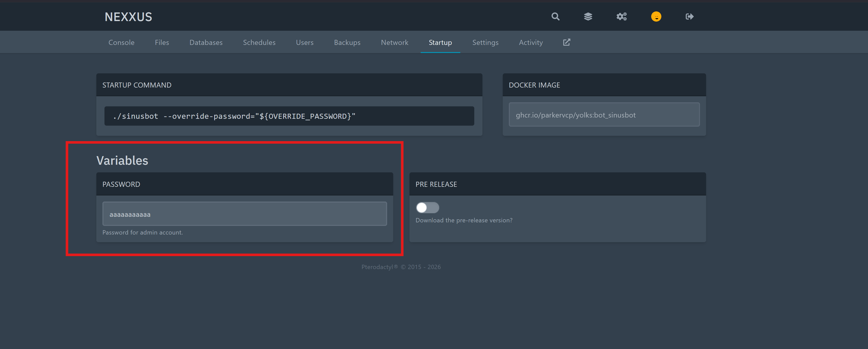The image size is (868, 349).
Task: Open the Activity tab
Action: click(531, 42)
